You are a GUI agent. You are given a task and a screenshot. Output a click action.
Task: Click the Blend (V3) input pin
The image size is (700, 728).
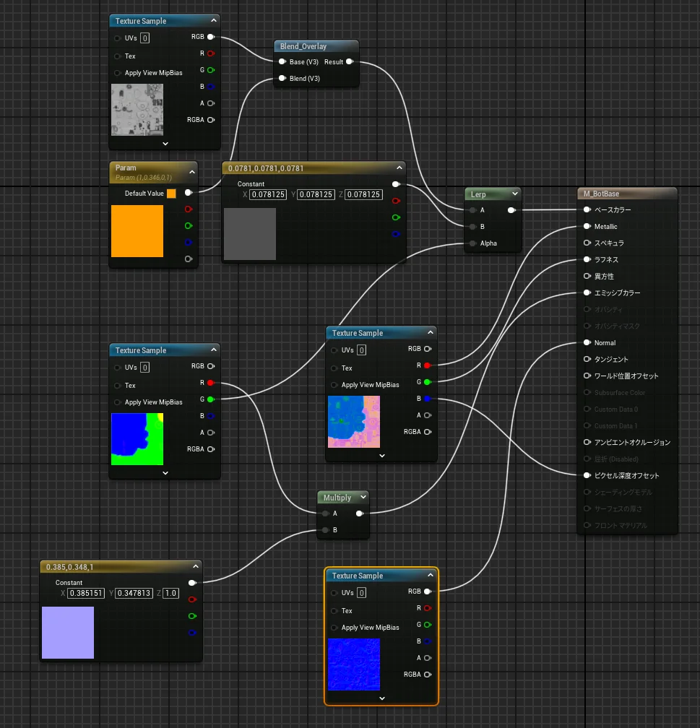click(282, 79)
